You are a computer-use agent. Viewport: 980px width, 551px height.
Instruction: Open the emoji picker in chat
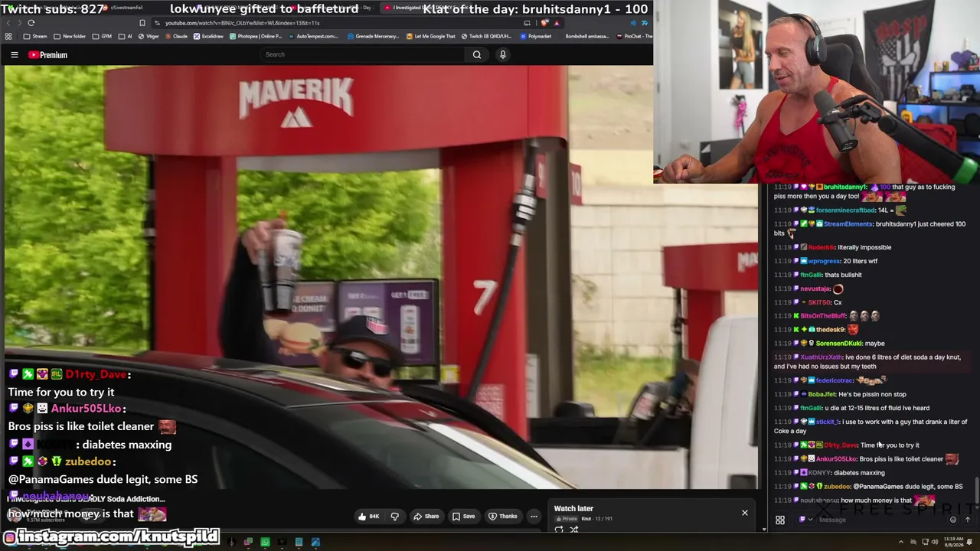953,520
